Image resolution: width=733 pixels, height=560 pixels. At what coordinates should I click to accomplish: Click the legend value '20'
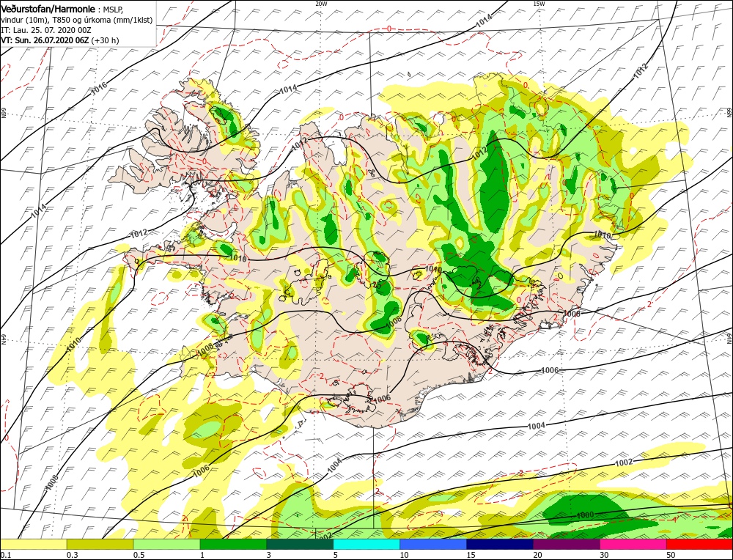[x=537, y=555]
